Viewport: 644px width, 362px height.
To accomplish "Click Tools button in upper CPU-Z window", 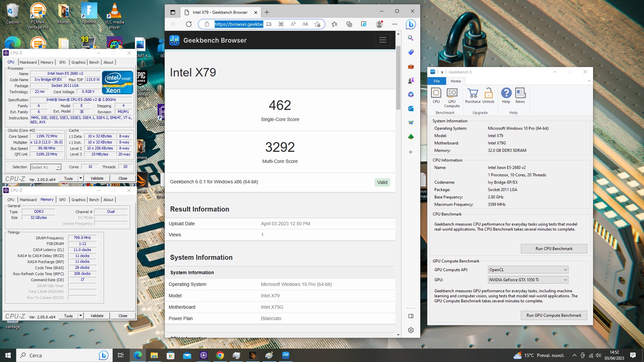I will 68,178.
